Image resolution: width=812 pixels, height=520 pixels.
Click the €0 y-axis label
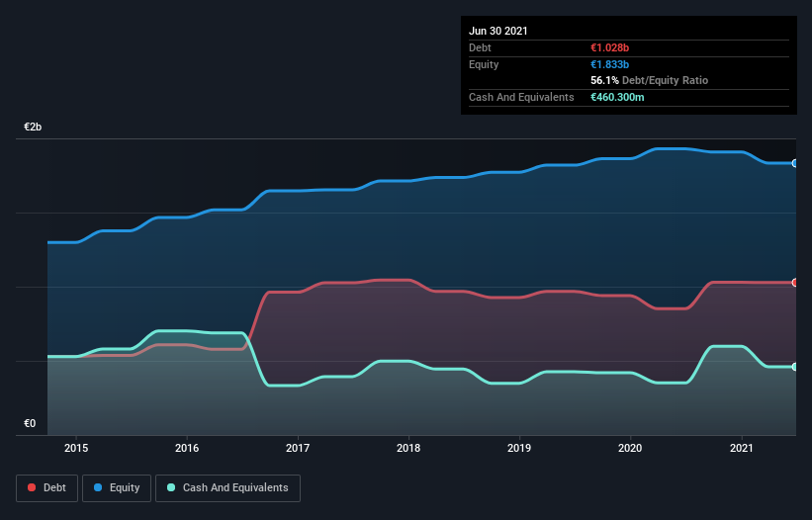(x=30, y=423)
